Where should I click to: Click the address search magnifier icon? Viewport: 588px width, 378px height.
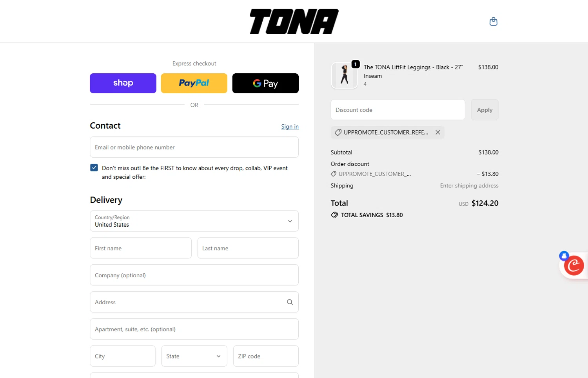[290, 302]
